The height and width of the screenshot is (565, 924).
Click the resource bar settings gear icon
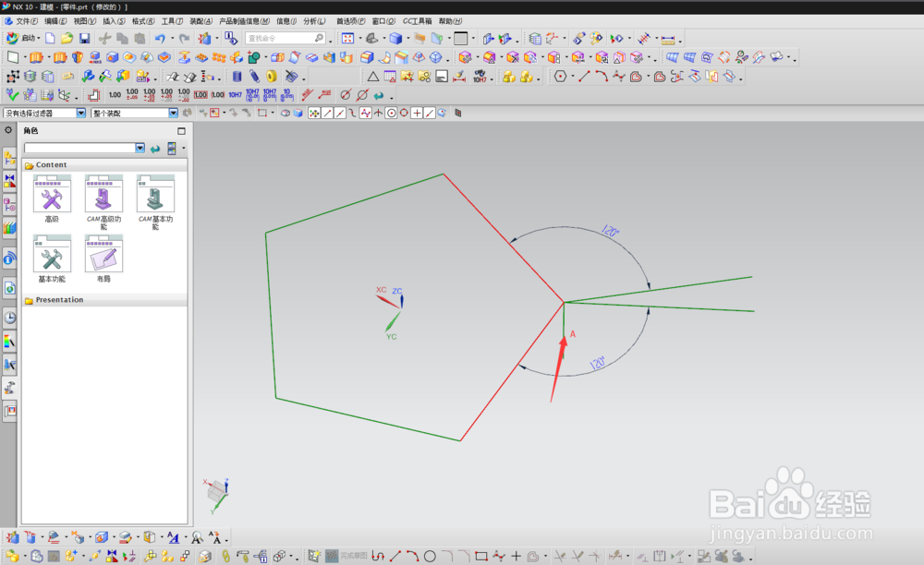pos(8,130)
